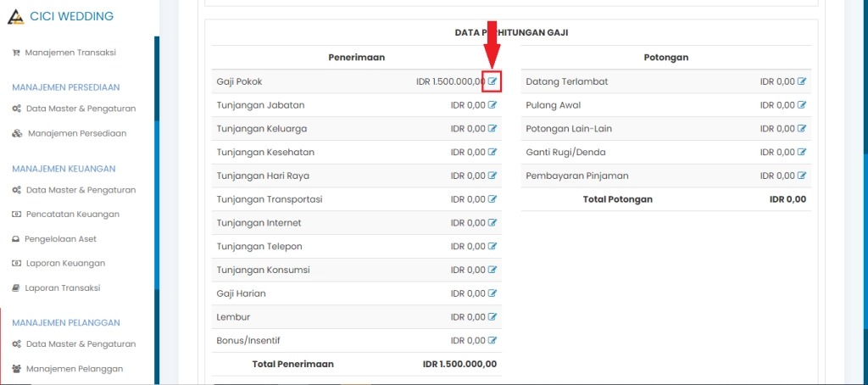Select the Gaji Pokok amount IDR 1.500.000,00
This screenshot has width=868, height=385.
click(x=451, y=81)
